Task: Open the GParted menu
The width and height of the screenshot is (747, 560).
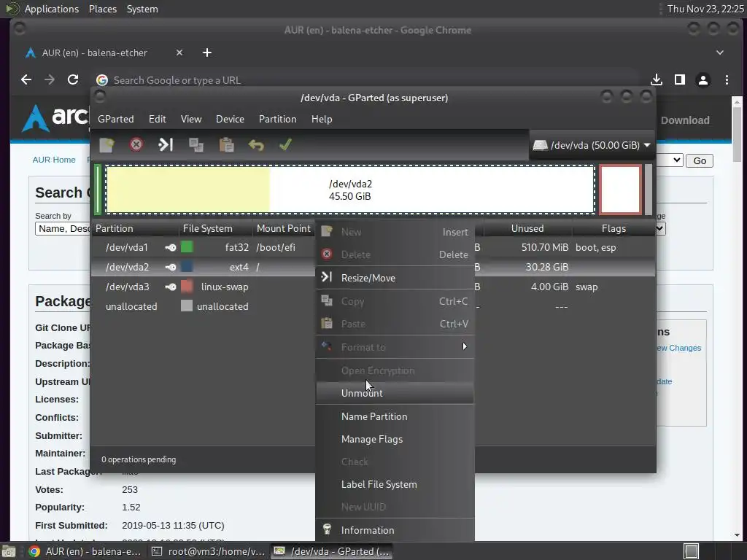Action: click(116, 119)
